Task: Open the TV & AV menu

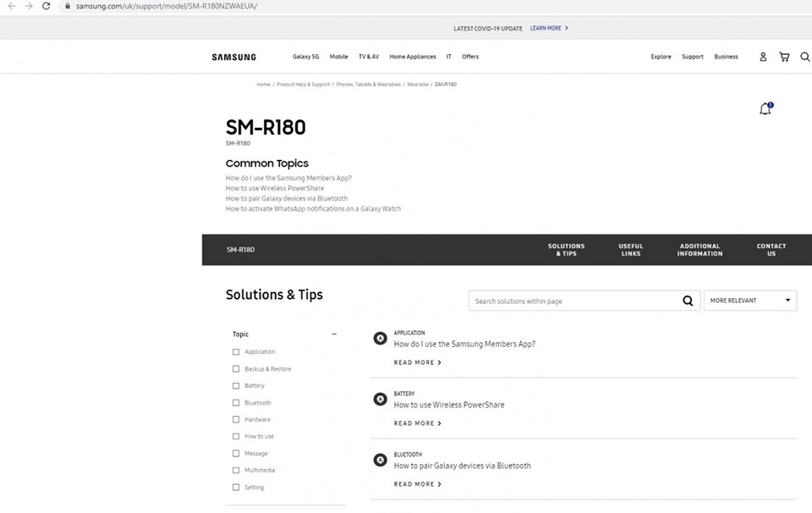Action: [x=369, y=57]
